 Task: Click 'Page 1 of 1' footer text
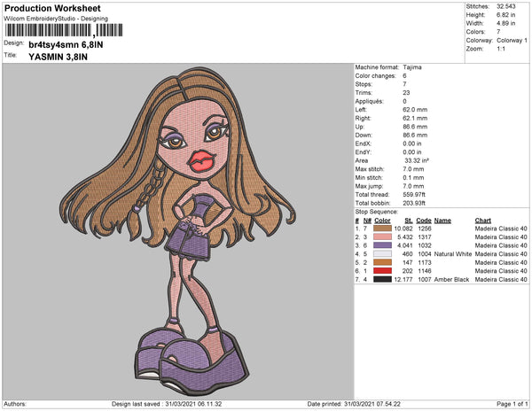pyautogui.click(x=512, y=404)
